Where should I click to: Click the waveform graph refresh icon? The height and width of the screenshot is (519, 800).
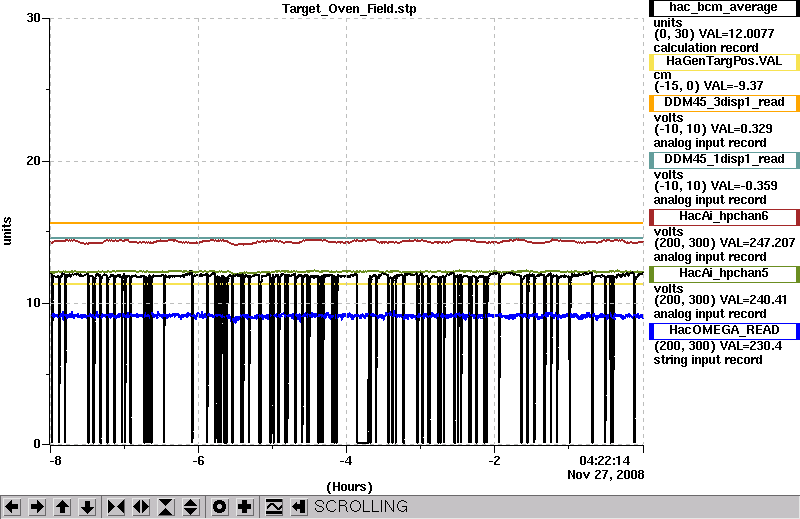(274, 507)
